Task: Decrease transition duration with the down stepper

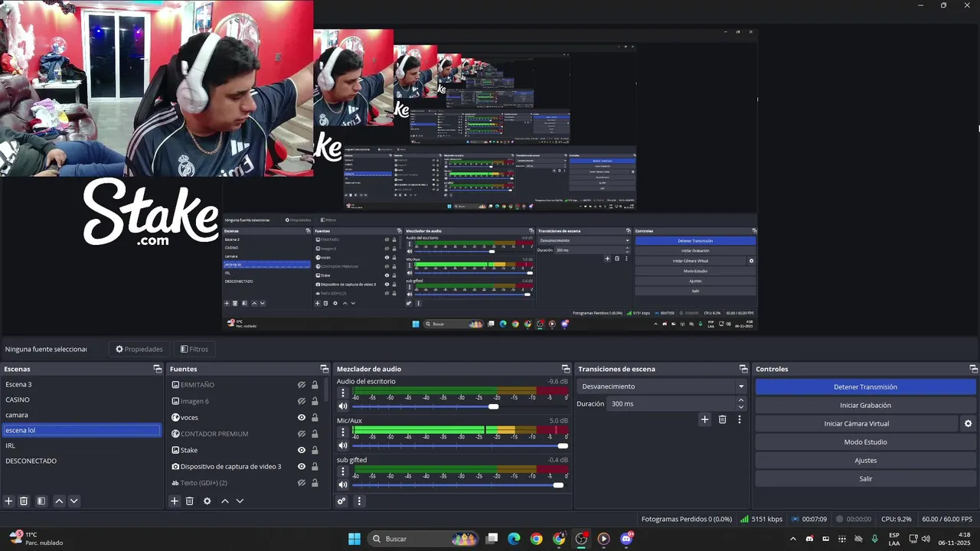Action: click(x=740, y=407)
